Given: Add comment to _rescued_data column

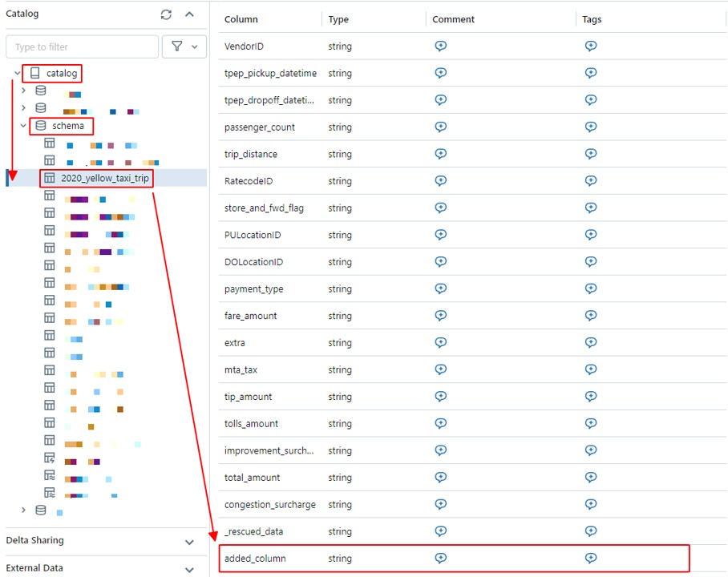Looking at the screenshot, I should [440, 531].
